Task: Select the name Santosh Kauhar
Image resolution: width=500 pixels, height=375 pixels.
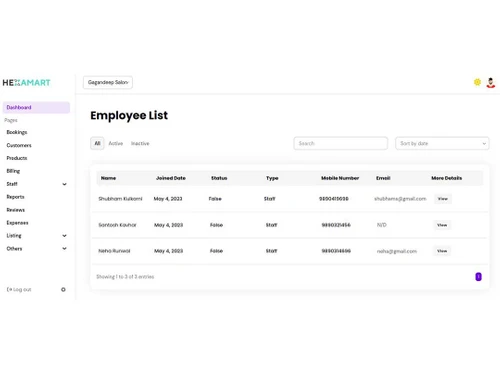Action: 117,225
